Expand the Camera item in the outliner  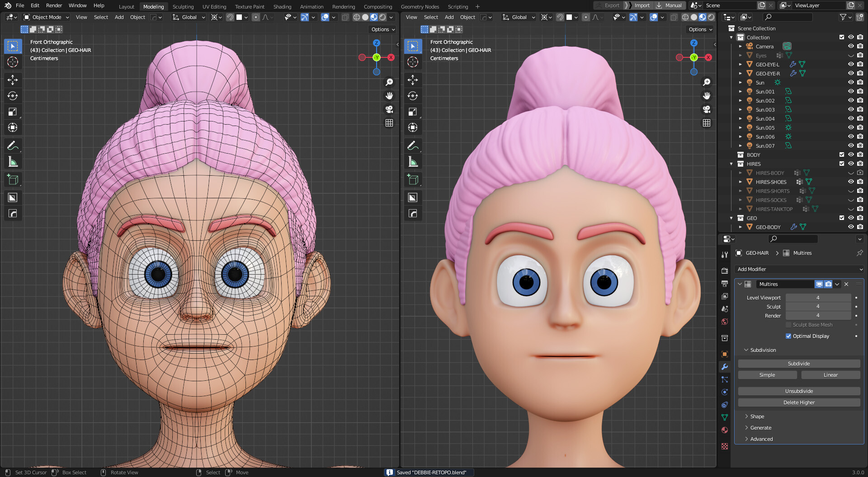pos(740,46)
